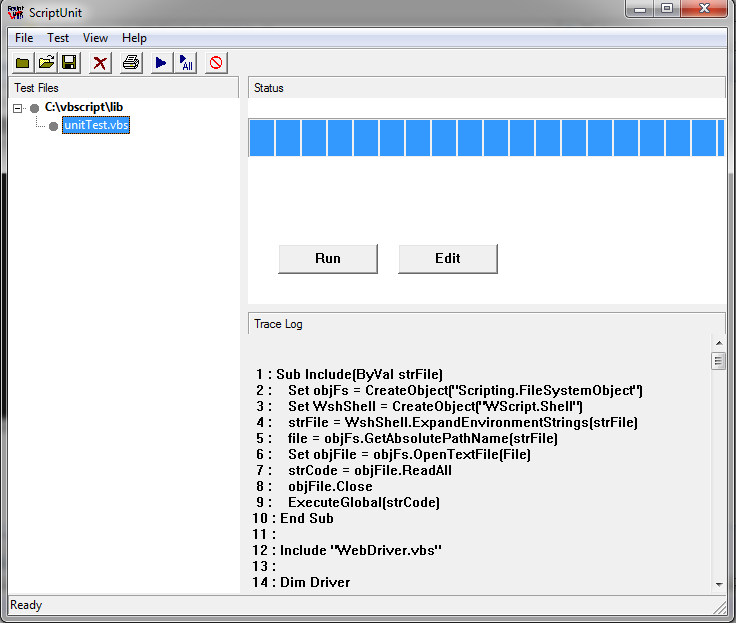Click the GetAbsolutePathName trace line
Image resolution: width=736 pixels, height=623 pixels.
[406, 438]
